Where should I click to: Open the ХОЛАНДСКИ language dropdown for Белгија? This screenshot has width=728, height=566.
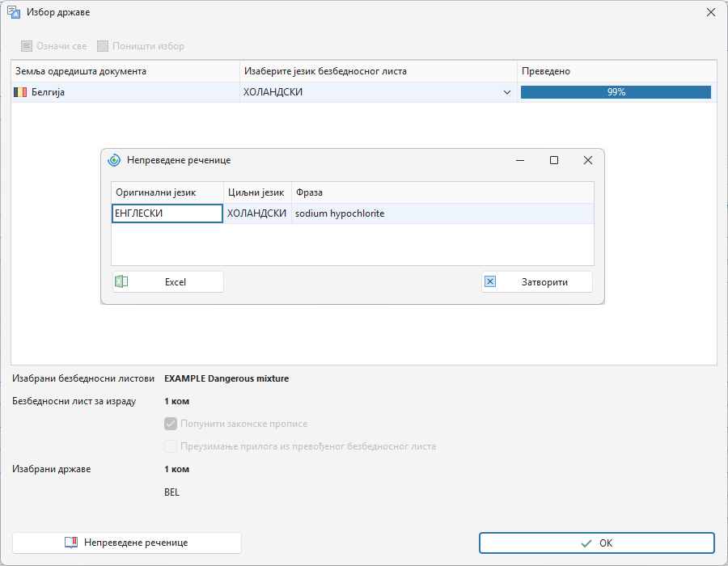click(507, 92)
